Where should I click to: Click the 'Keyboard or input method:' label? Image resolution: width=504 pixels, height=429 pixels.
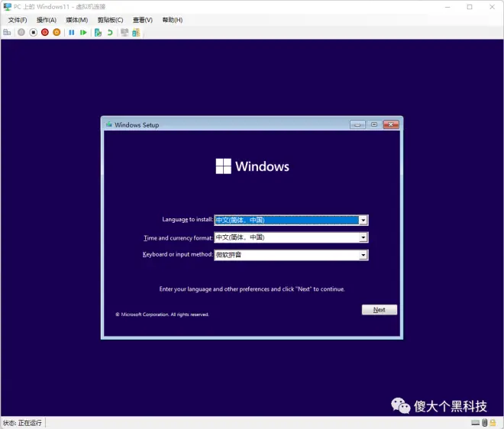click(x=178, y=254)
